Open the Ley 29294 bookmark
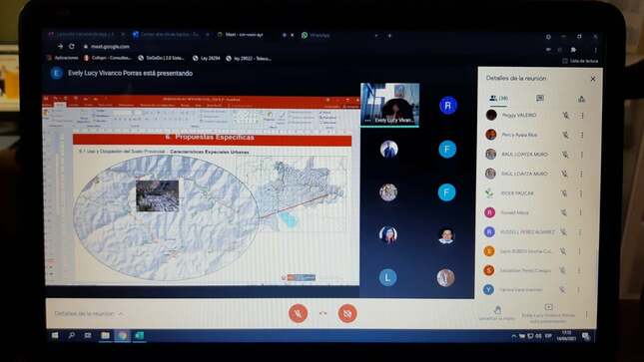The width and height of the screenshot is (644, 362). 206,58
